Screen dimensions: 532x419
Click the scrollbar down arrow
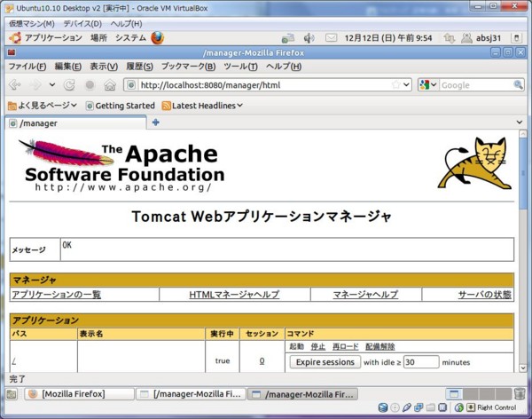point(523,368)
